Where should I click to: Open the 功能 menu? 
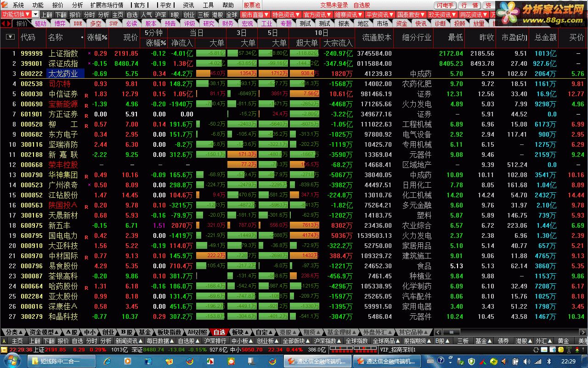[38, 5]
